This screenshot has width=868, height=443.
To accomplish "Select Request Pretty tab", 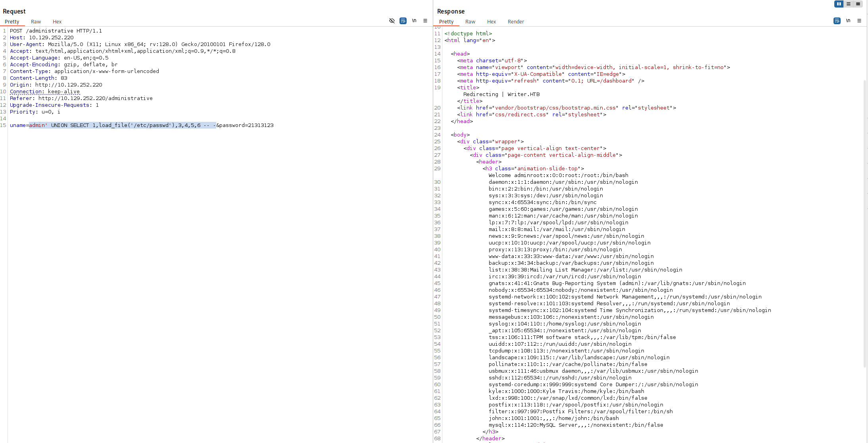I will point(12,22).
